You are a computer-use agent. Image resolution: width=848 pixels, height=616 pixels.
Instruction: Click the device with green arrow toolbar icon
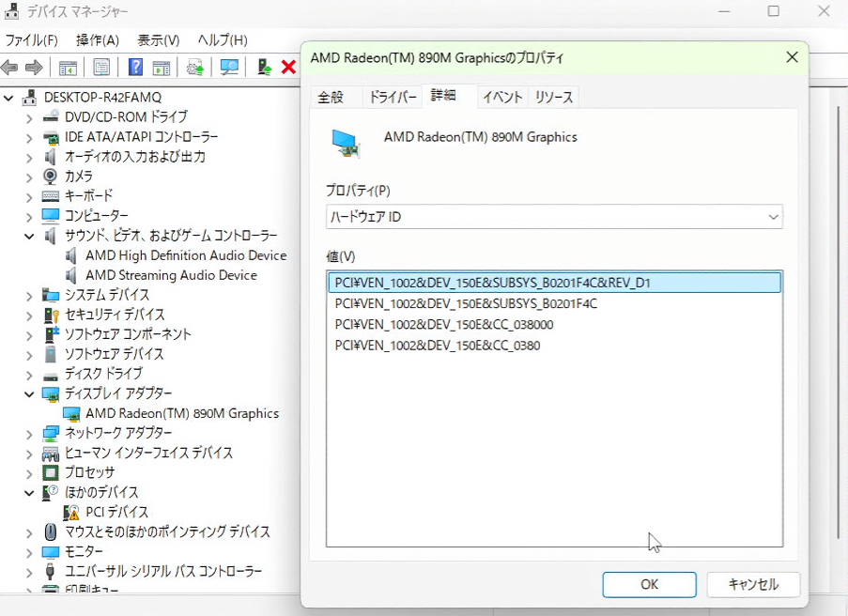[264, 67]
